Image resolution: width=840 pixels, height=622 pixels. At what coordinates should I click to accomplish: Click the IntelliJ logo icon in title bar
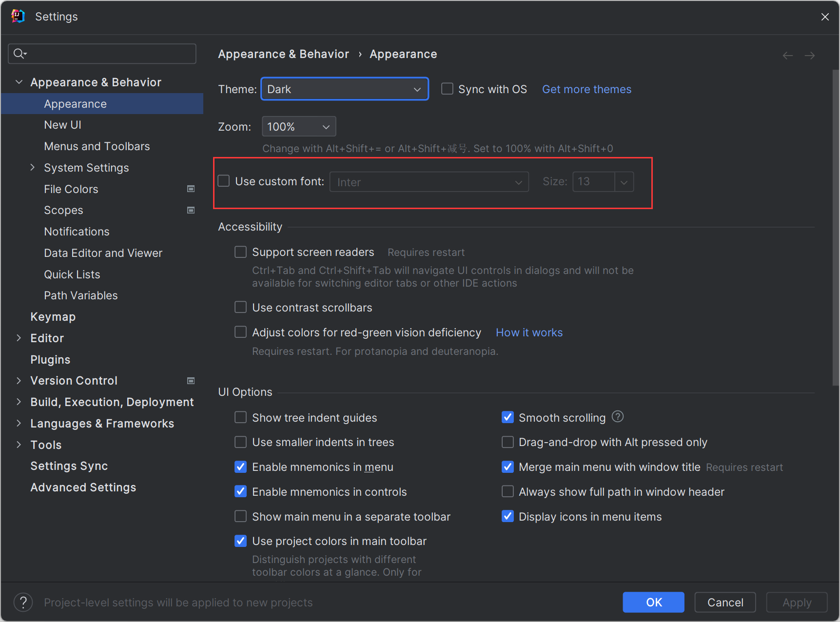tap(18, 16)
